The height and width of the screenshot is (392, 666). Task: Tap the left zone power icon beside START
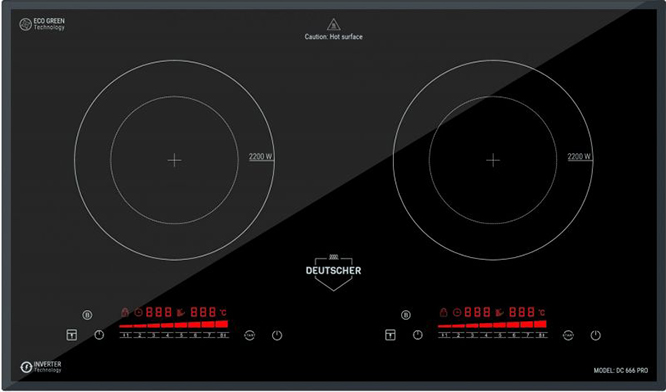click(277, 335)
